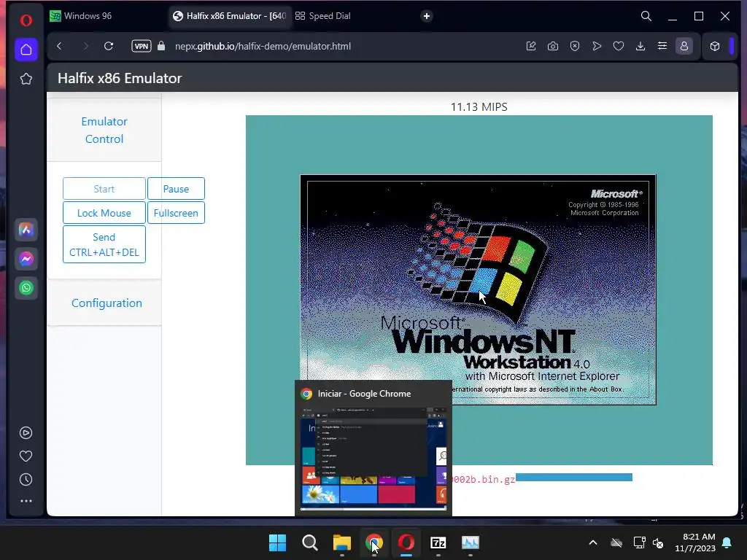The width and height of the screenshot is (747, 560).
Task: Click the Opera taskbar icon
Action: click(x=406, y=542)
